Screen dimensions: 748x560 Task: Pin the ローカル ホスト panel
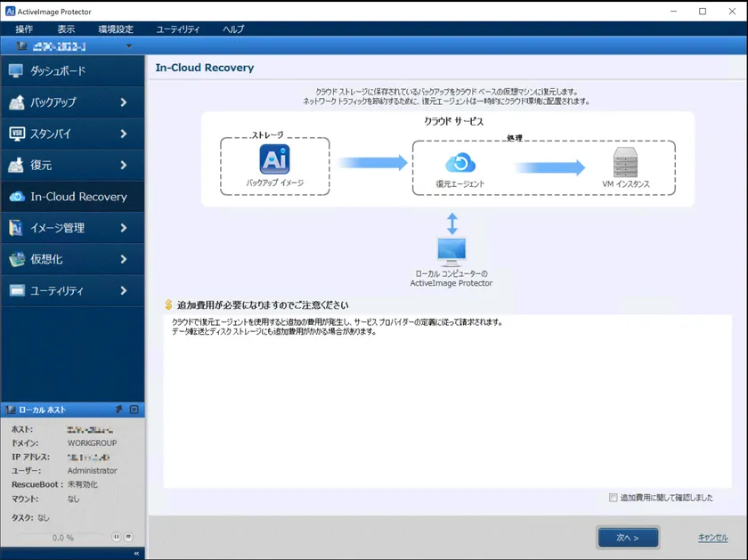coord(118,410)
